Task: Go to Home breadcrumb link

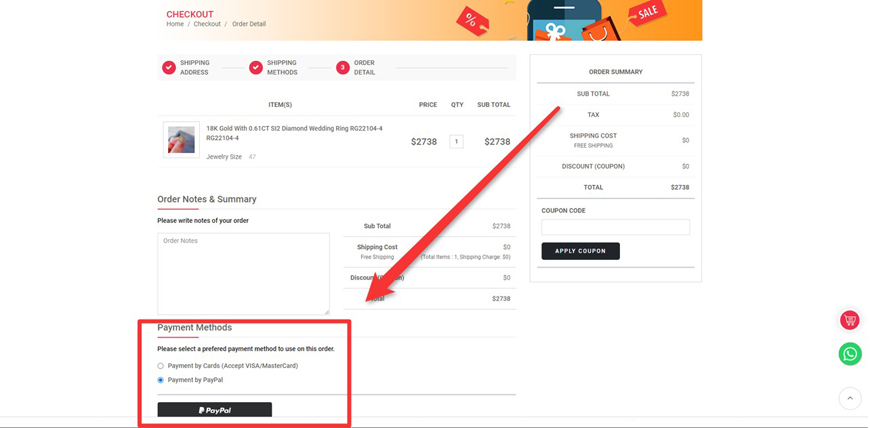Action: click(175, 24)
